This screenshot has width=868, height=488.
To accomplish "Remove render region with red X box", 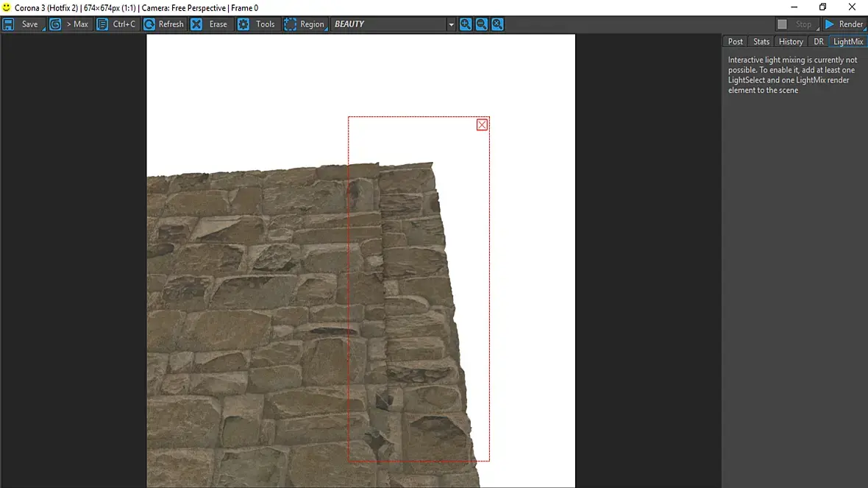I will pos(482,124).
